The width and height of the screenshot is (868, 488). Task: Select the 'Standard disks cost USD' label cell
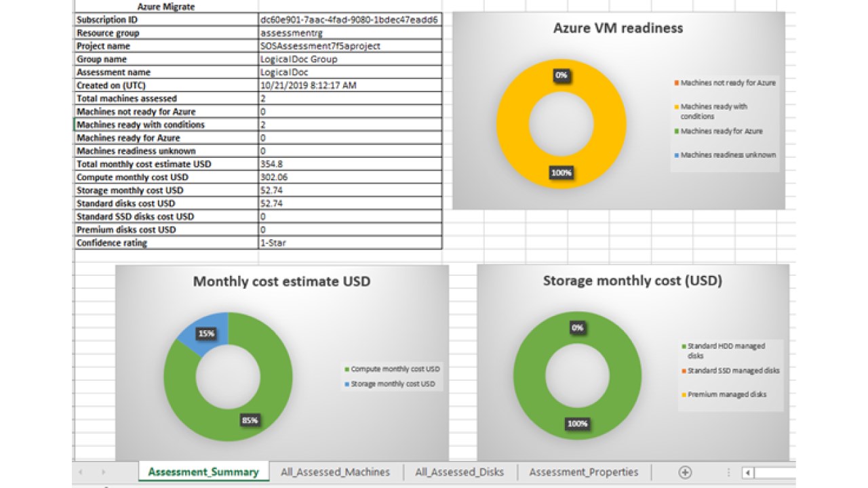pyautogui.click(x=165, y=203)
